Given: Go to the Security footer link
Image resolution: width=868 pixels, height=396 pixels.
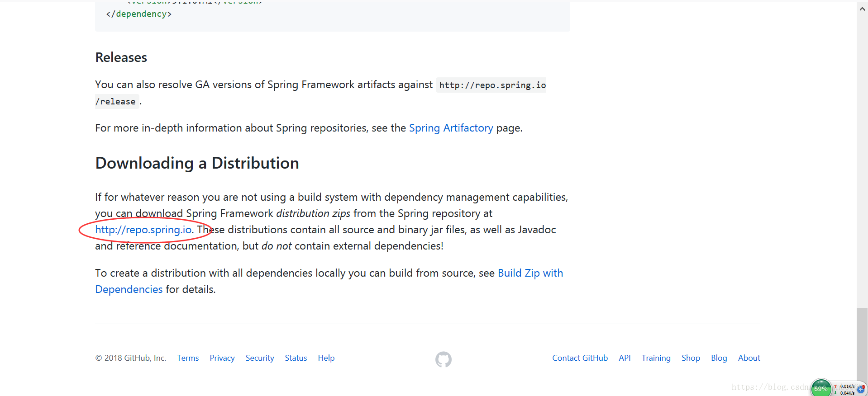Looking at the screenshot, I should (260, 358).
